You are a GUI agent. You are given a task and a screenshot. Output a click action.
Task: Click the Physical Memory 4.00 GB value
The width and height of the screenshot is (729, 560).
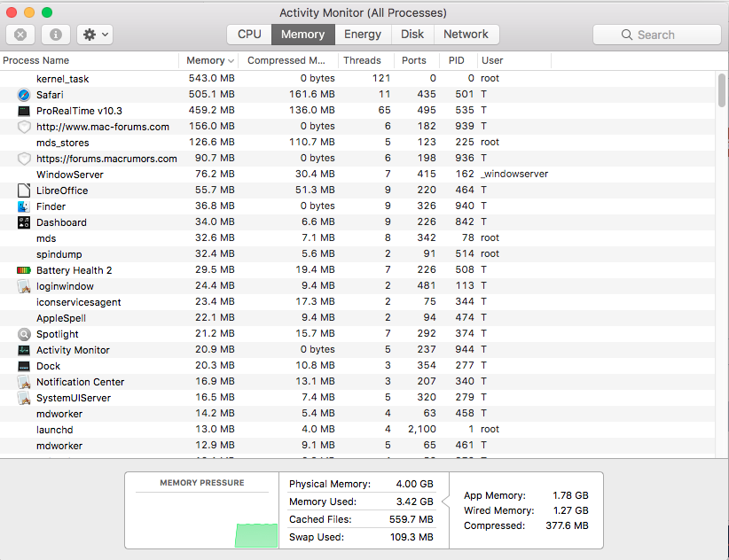point(414,484)
